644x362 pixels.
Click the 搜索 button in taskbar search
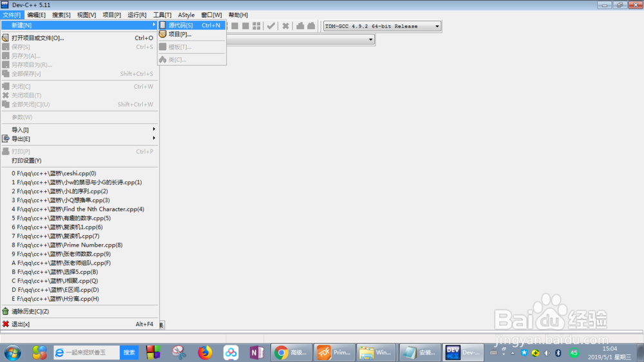(129, 352)
